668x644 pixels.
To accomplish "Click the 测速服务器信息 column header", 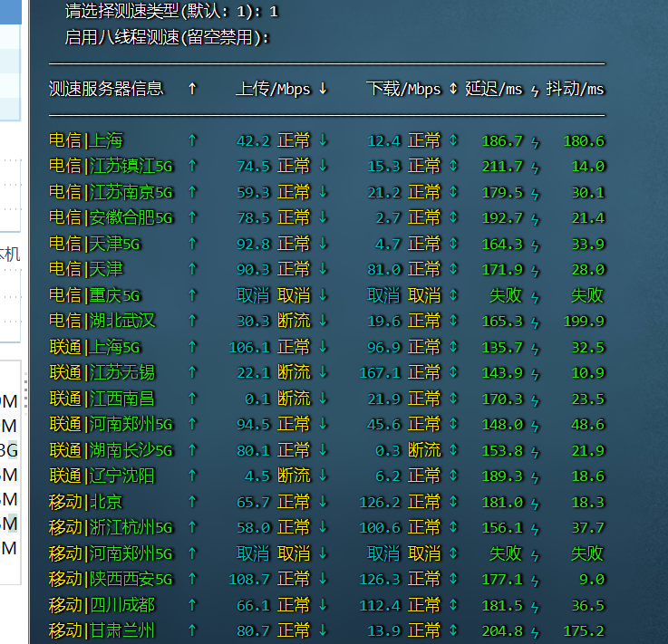I will tap(106, 89).
